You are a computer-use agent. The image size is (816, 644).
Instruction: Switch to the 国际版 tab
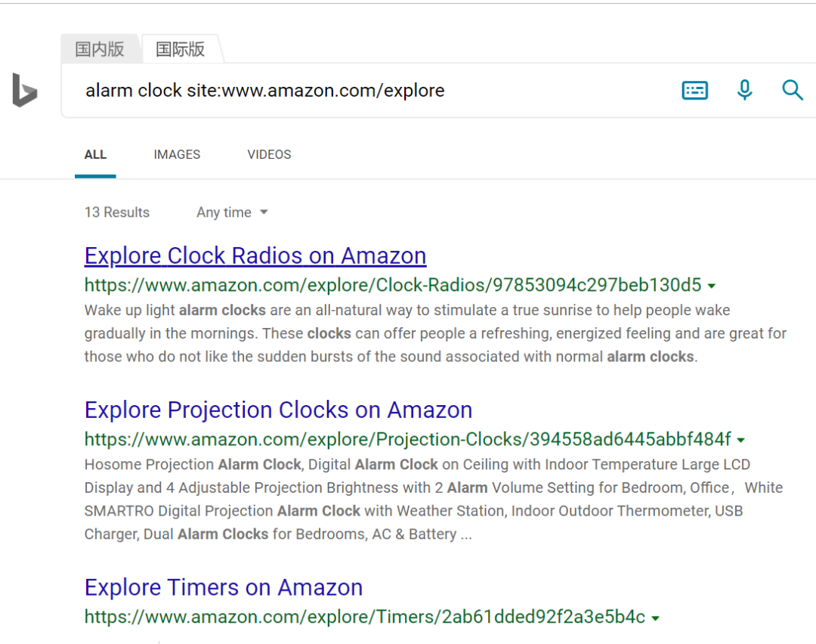click(x=181, y=49)
